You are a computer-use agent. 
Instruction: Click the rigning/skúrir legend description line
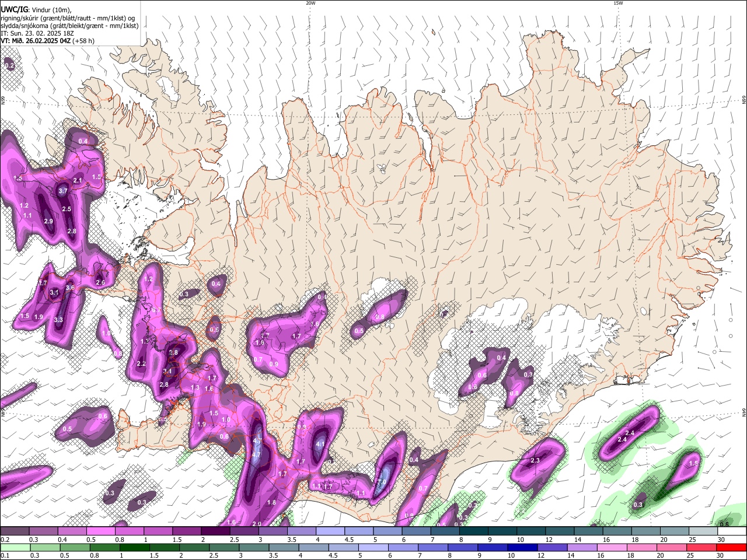tap(68, 17)
